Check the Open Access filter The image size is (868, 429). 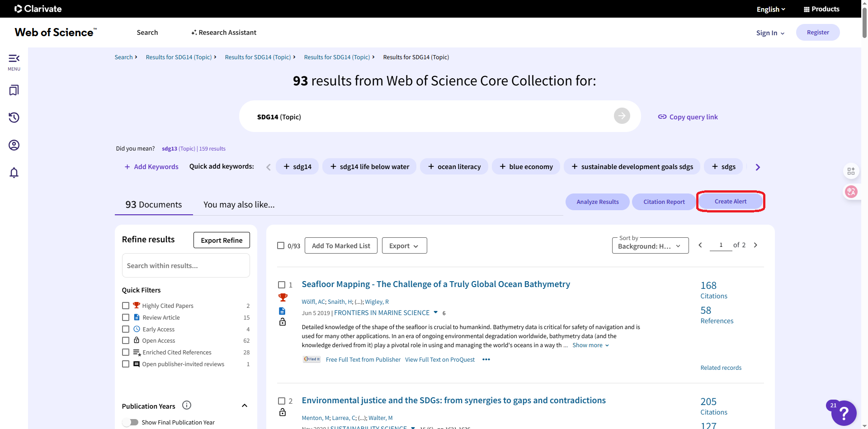(126, 340)
